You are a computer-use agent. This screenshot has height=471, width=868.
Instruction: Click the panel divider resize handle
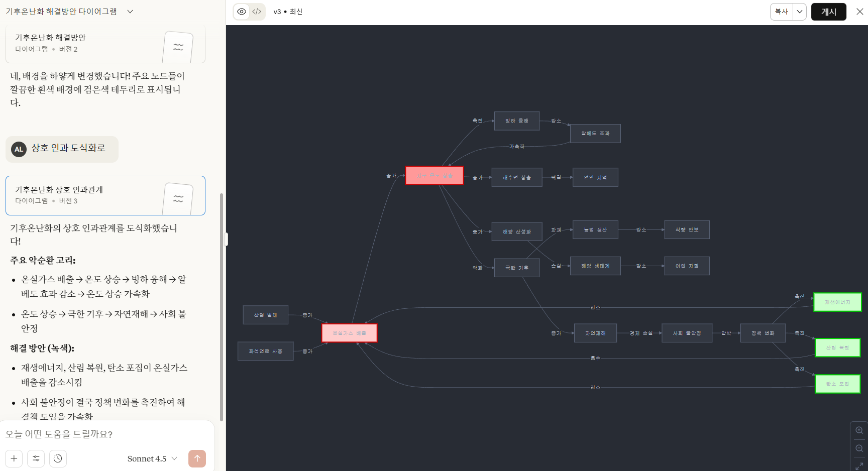tap(226, 240)
